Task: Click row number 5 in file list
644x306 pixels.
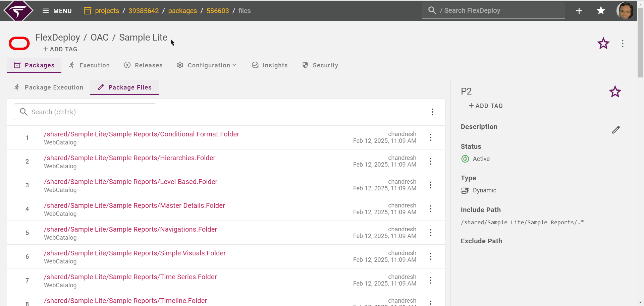Action: [x=27, y=233]
